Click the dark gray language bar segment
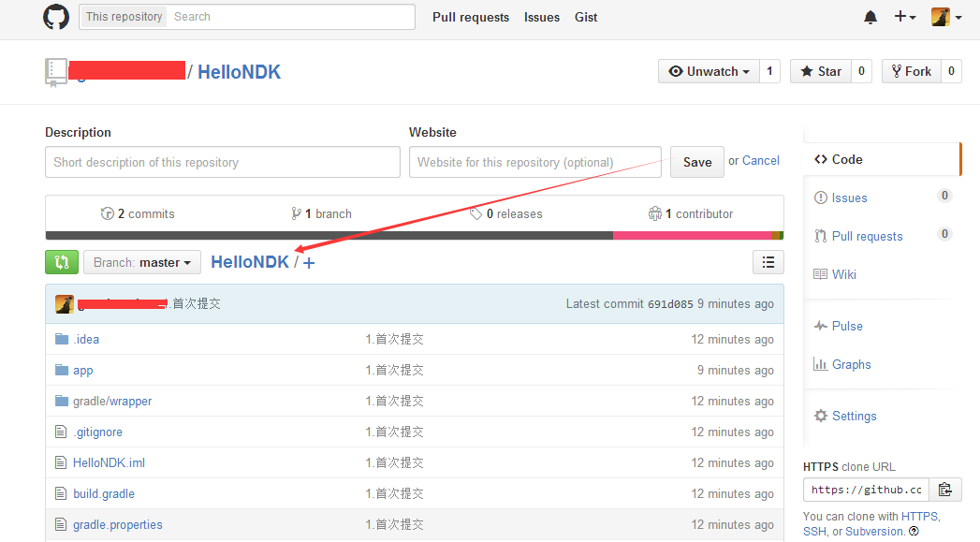 (x=329, y=236)
